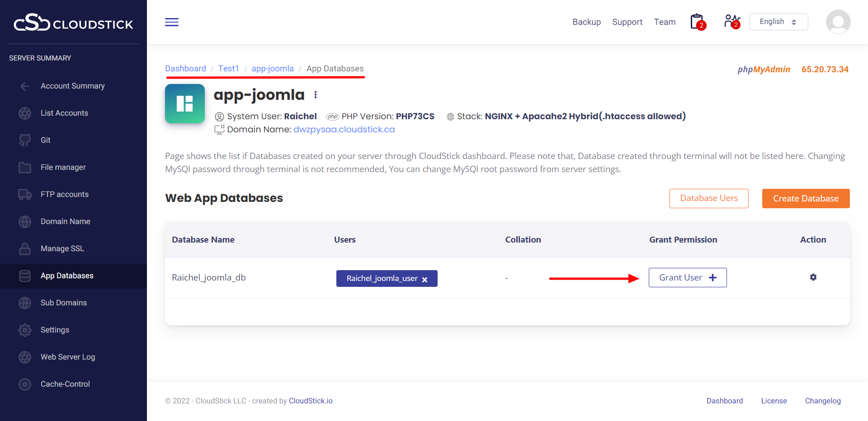This screenshot has height=421, width=868.
Task: Open the Database Uers button
Action: pos(708,198)
